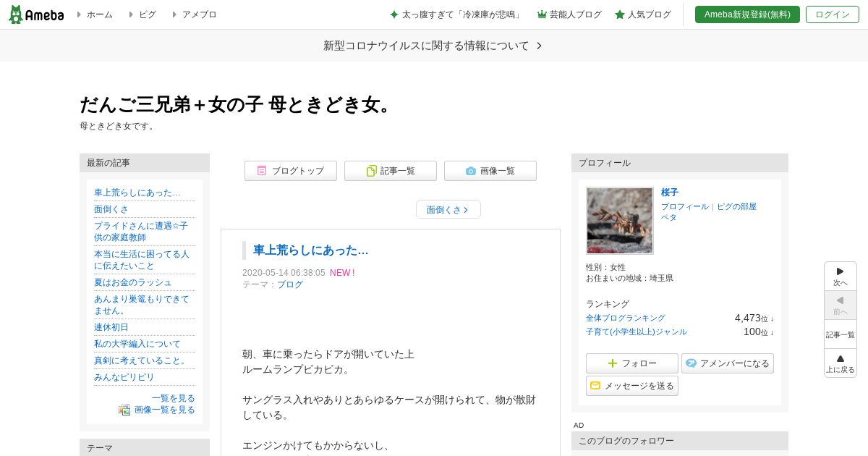Open 人気ブログ link
Image resolution: width=868 pixels, height=456 pixels.
pos(650,14)
